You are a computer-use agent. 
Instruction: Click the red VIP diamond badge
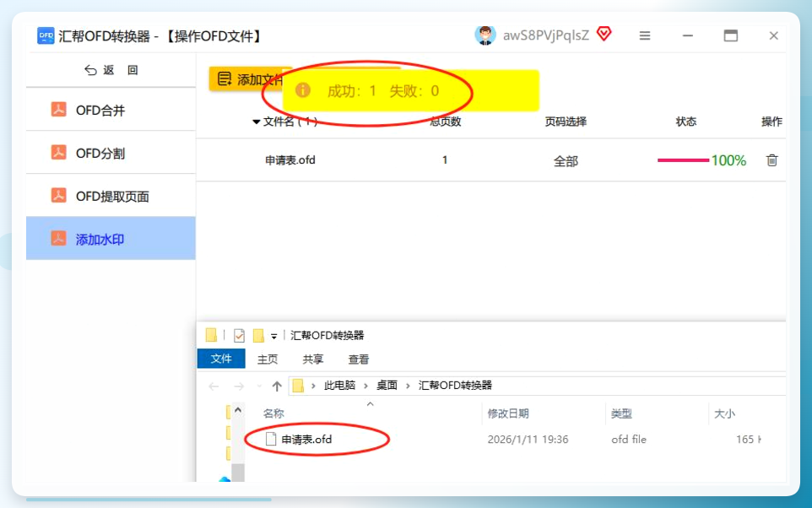point(604,35)
